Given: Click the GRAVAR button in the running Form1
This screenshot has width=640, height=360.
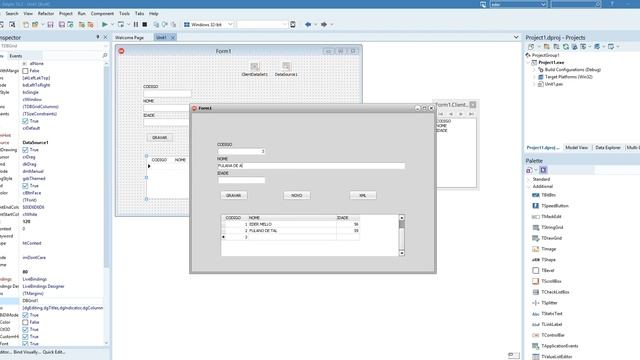Looking at the screenshot, I should pos(233,196).
